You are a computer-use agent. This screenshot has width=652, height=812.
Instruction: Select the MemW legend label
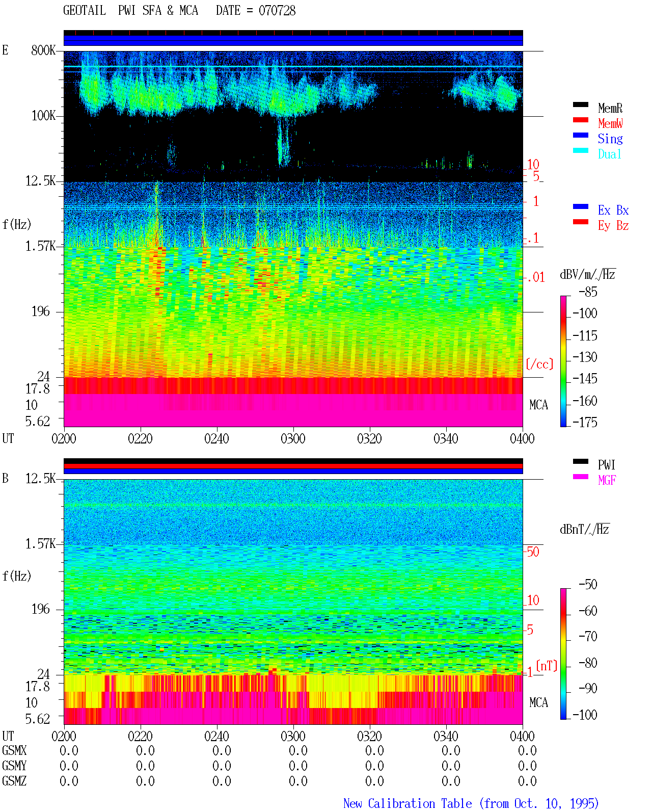click(610, 123)
